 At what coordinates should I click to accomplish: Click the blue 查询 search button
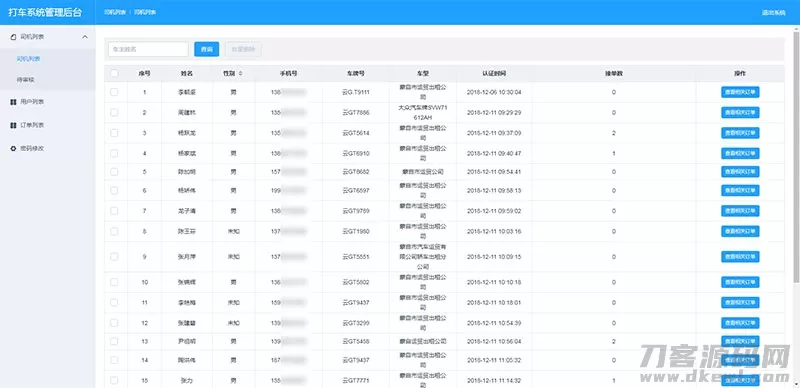point(207,50)
